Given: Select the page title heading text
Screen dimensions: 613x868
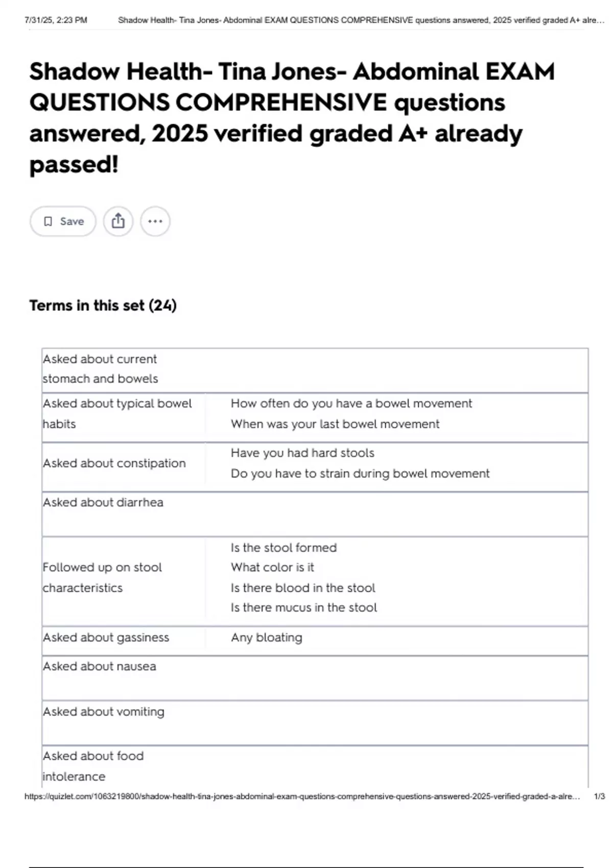Looking at the screenshot, I should tap(292, 117).
